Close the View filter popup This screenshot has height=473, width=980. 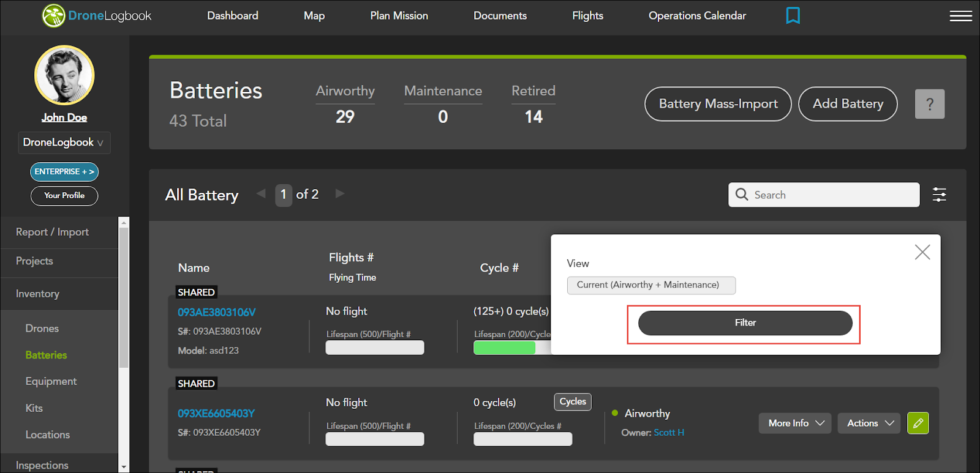tap(922, 252)
